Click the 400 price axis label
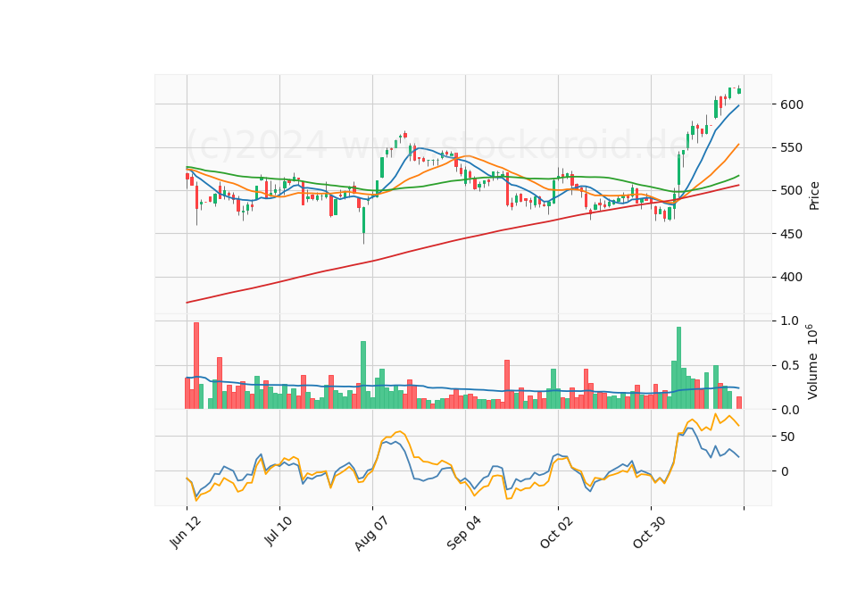Viewport: 857px width, 616px height. coord(792,277)
